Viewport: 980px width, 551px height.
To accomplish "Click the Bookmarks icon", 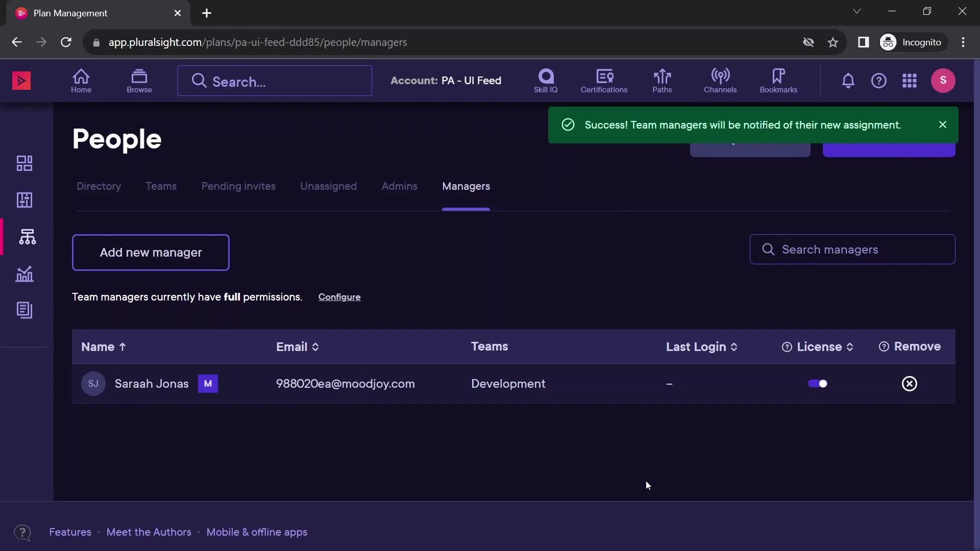I will [778, 80].
